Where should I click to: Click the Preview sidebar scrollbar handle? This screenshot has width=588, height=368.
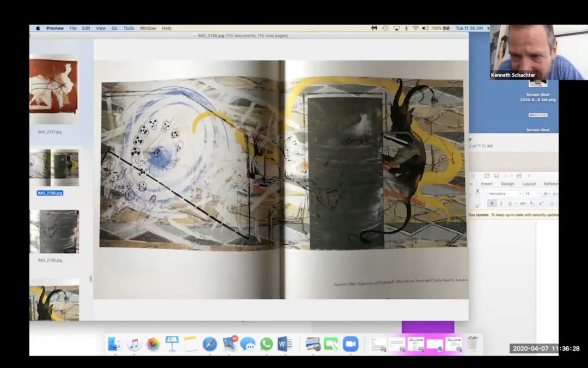point(90,279)
